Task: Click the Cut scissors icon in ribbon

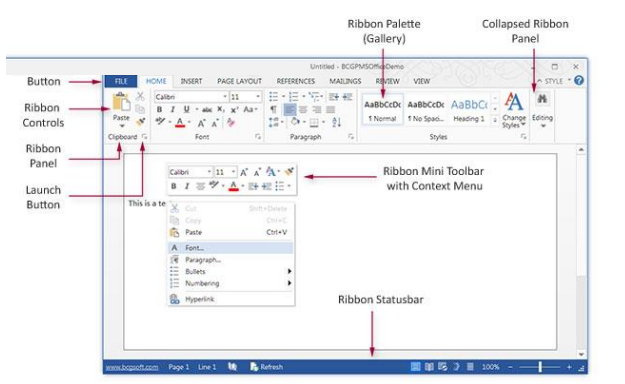Action: tap(140, 96)
